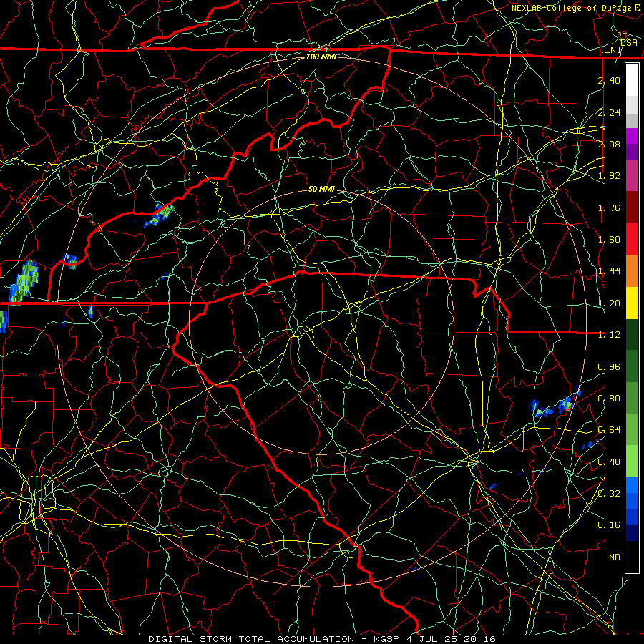Click the 1.12 legend value
Viewport: 644px width, 644px height.
coord(609,335)
